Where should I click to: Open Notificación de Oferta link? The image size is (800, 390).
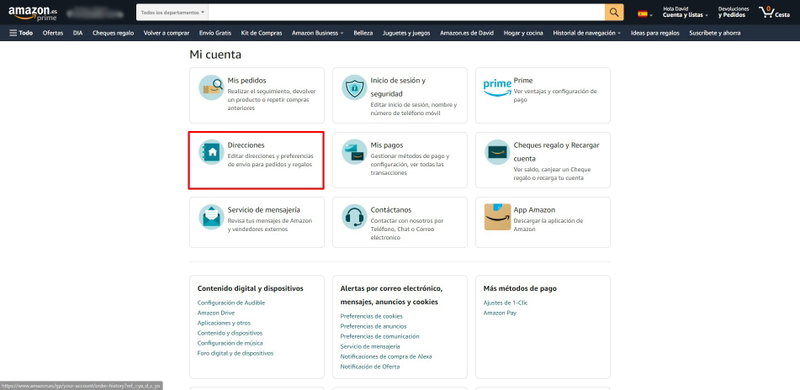click(370, 367)
